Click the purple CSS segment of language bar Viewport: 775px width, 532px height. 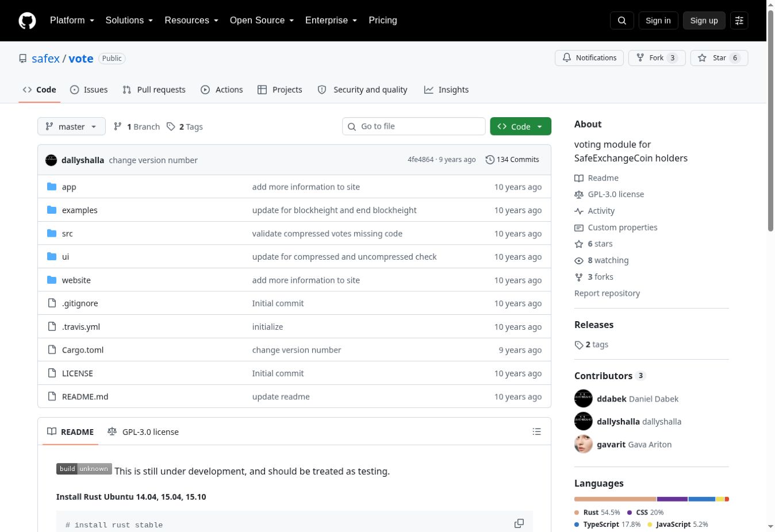[673, 499]
